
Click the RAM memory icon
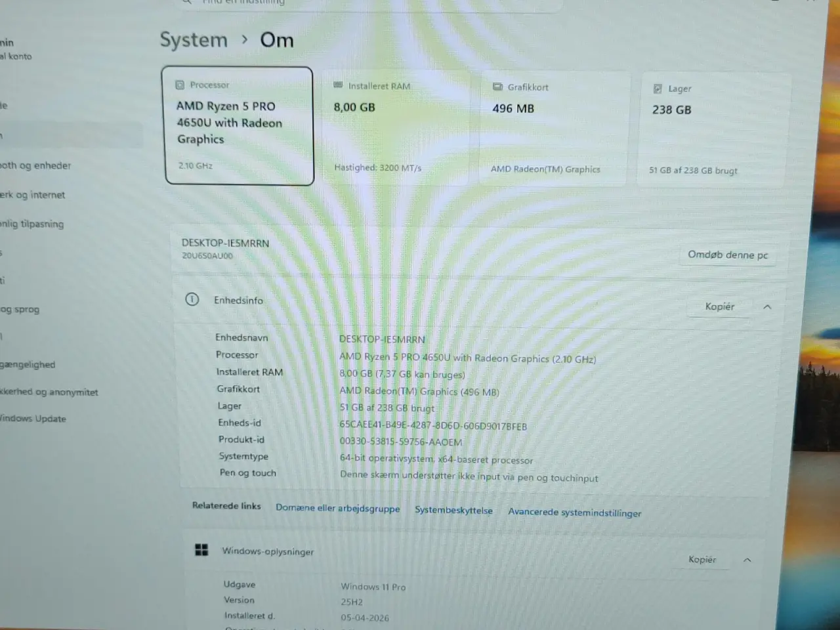(x=338, y=85)
